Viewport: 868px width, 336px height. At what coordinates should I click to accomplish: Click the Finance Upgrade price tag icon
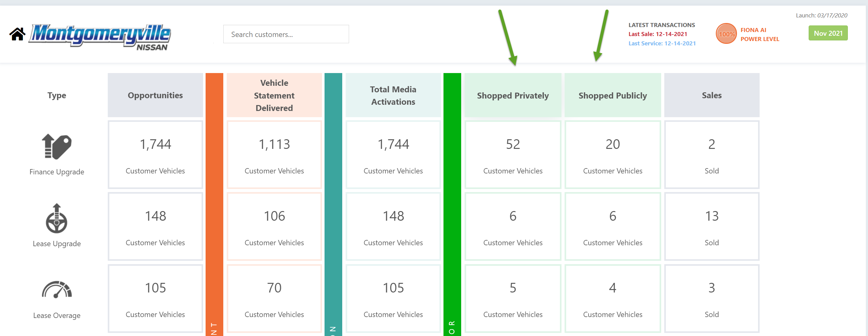[x=57, y=147]
